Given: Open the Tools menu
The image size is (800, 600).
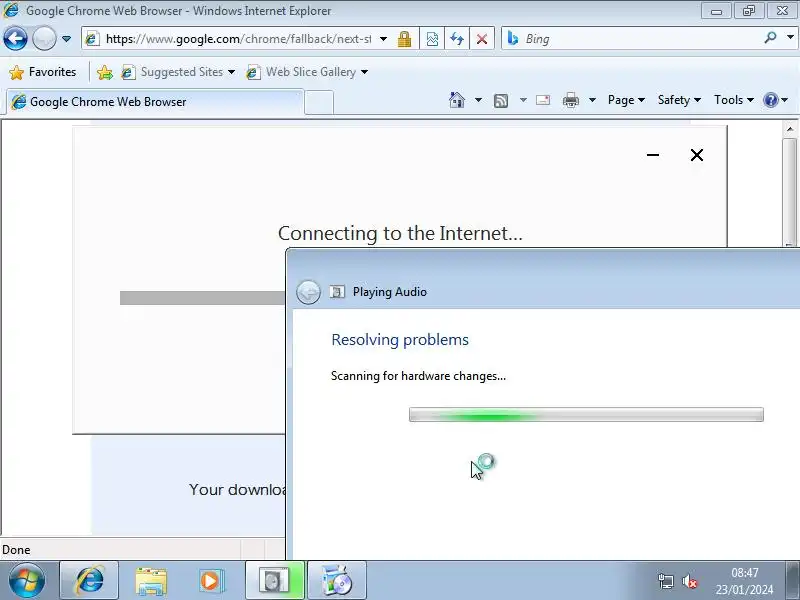Looking at the screenshot, I should coord(734,100).
